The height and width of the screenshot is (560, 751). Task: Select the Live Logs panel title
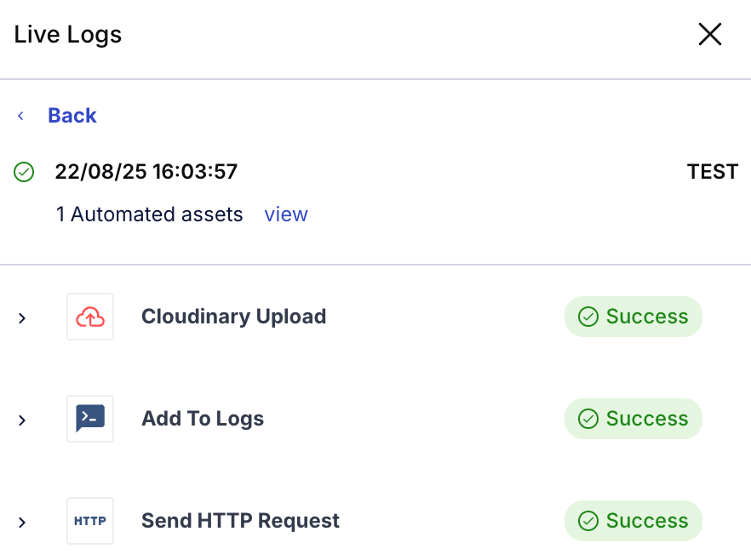pyautogui.click(x=67, y=34)
